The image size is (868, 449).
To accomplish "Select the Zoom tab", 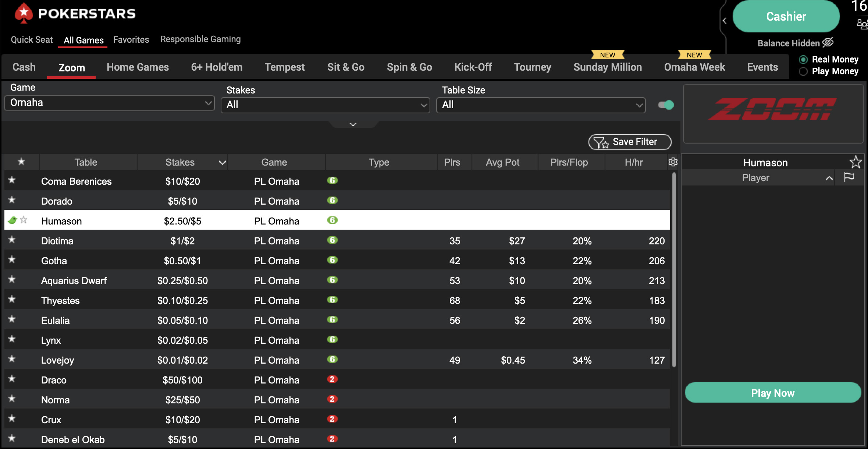I will pos(72,68).
